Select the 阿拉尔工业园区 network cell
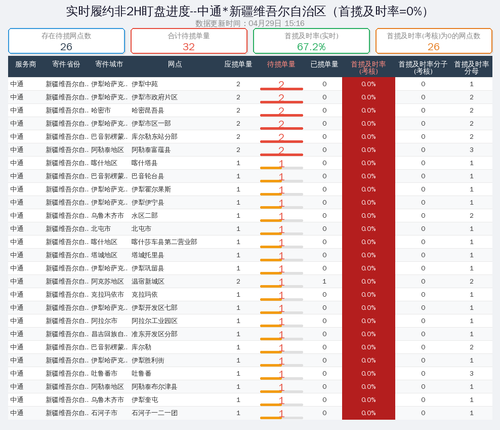This screenshot has width=500, height=430. click(x=154, y=321)
